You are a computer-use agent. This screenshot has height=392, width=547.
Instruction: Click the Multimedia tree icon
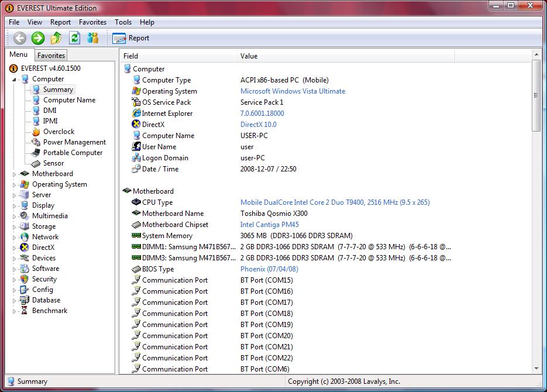25,215
